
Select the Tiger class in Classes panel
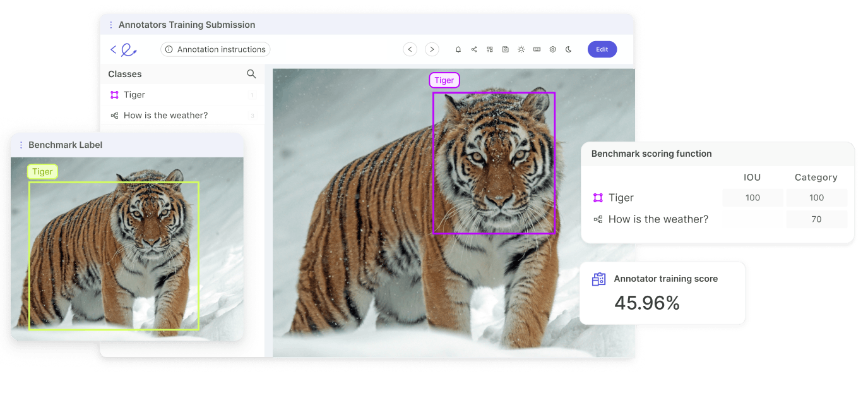pos(182,95)
